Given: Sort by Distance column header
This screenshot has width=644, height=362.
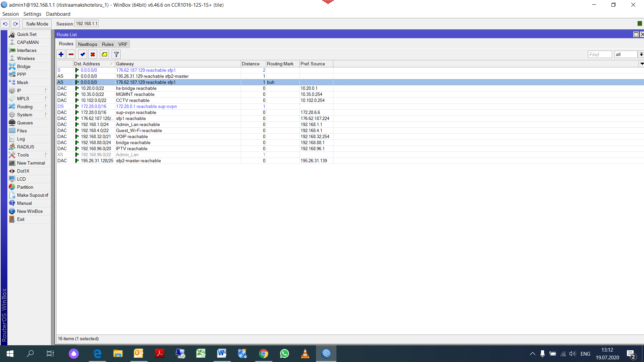Looking at the screenshot, I should tap(254, 64).
